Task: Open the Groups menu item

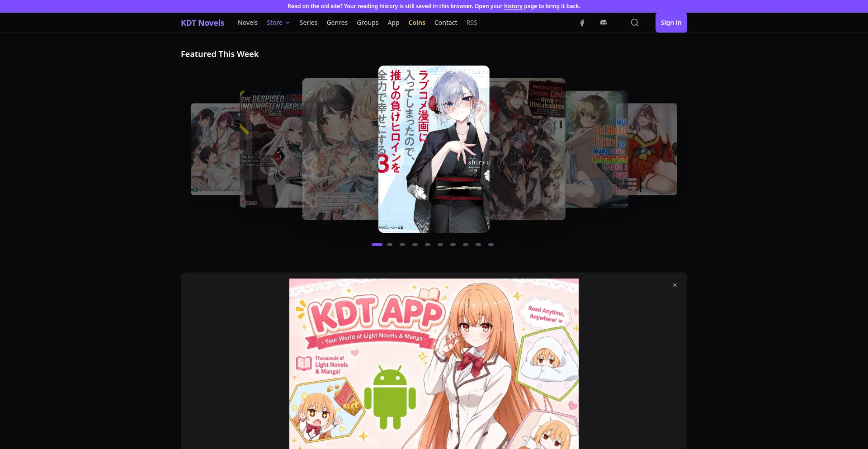Action: [368, 23]
